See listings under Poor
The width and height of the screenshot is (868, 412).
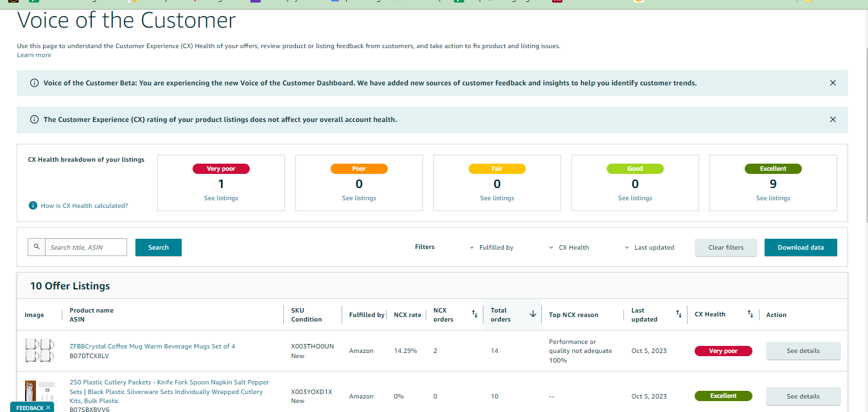359,198
